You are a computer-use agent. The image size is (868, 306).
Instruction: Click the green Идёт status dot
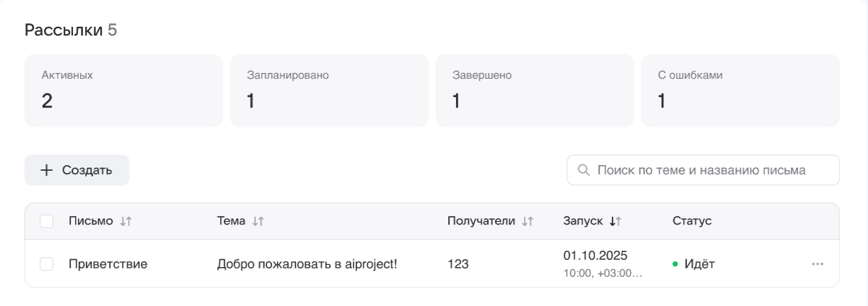coord(675,265)
